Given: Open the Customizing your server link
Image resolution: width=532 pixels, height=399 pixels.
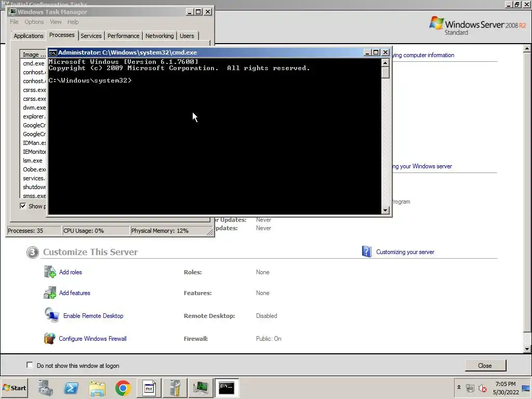Looking at the screenshot, I should (405, 252).
